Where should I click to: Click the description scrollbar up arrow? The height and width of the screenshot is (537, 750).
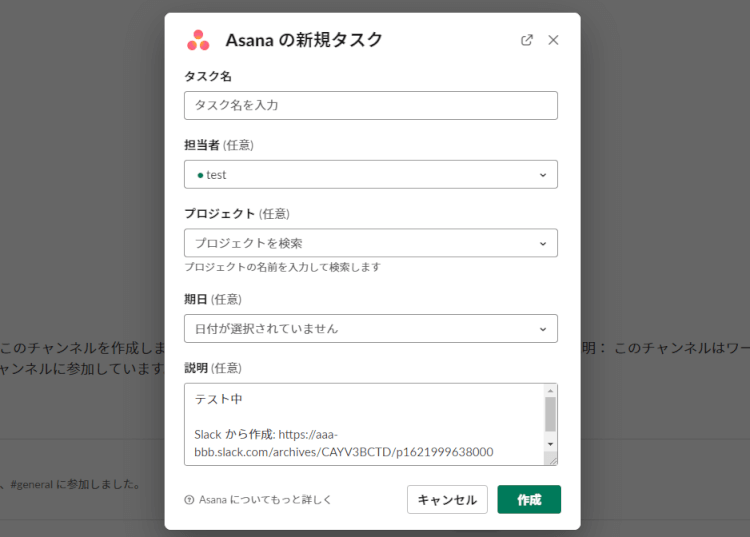tap(550, 390)
